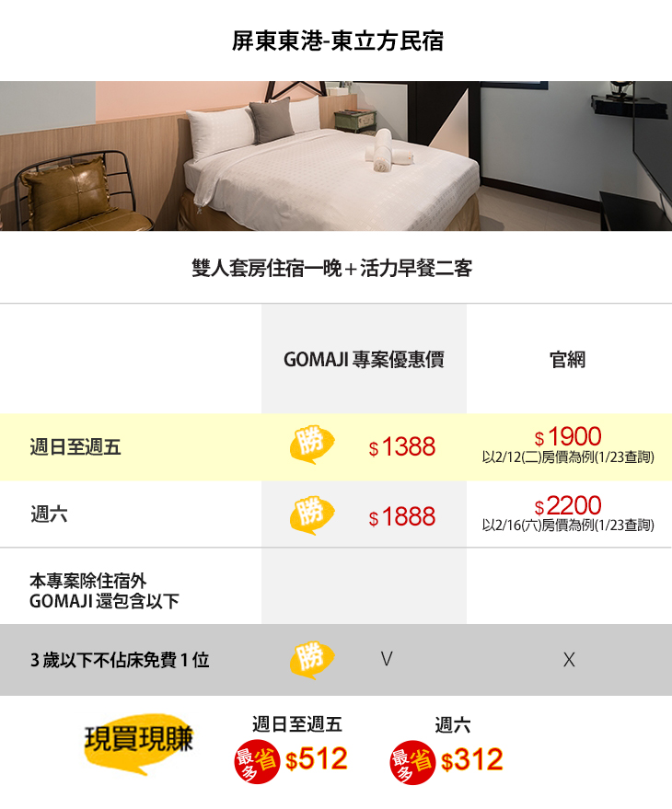
Task: Click the 屏東東港-東立方民宿 title
Action: (336, 42)
